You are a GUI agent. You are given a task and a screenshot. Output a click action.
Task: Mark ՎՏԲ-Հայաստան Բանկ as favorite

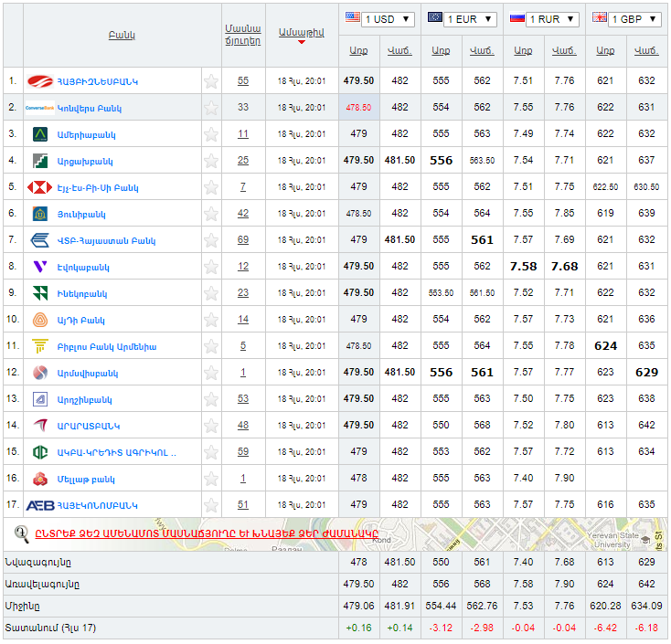(x=211, y=240)
